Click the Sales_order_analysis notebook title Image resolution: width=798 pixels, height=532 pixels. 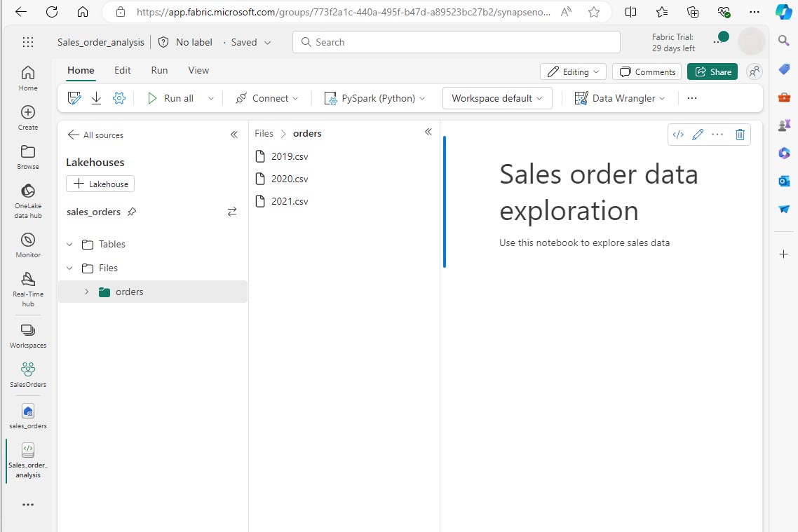101,42
